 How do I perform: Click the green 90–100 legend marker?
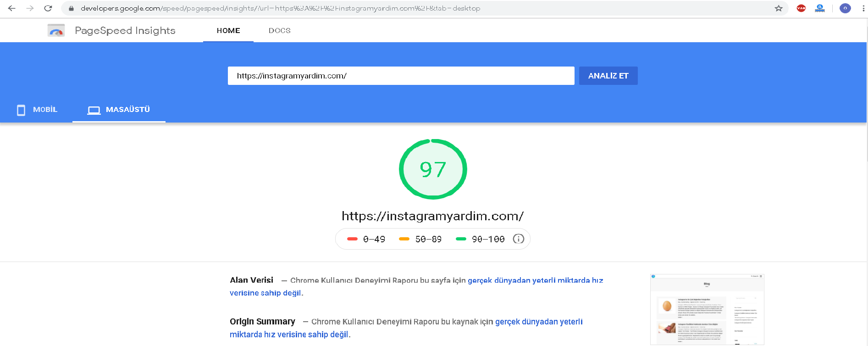(461, 239)
